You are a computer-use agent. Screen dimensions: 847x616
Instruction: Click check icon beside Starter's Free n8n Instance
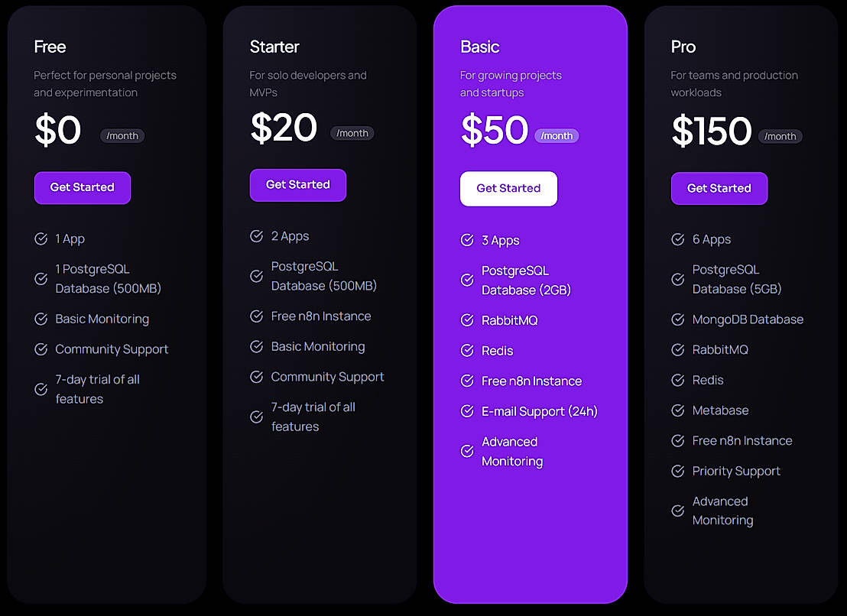click(257, 316)
